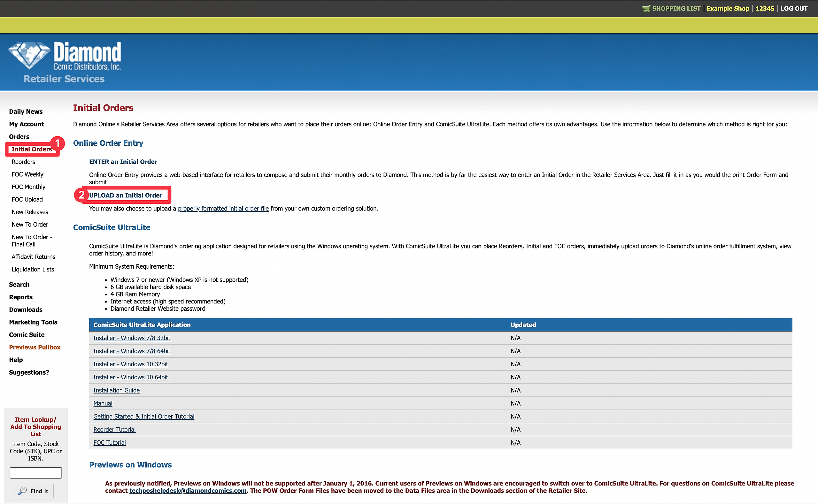818x504 pixels.
Task: Click the '4 GB Ram Memory' bullet
Action: click(x=135, y=294)
